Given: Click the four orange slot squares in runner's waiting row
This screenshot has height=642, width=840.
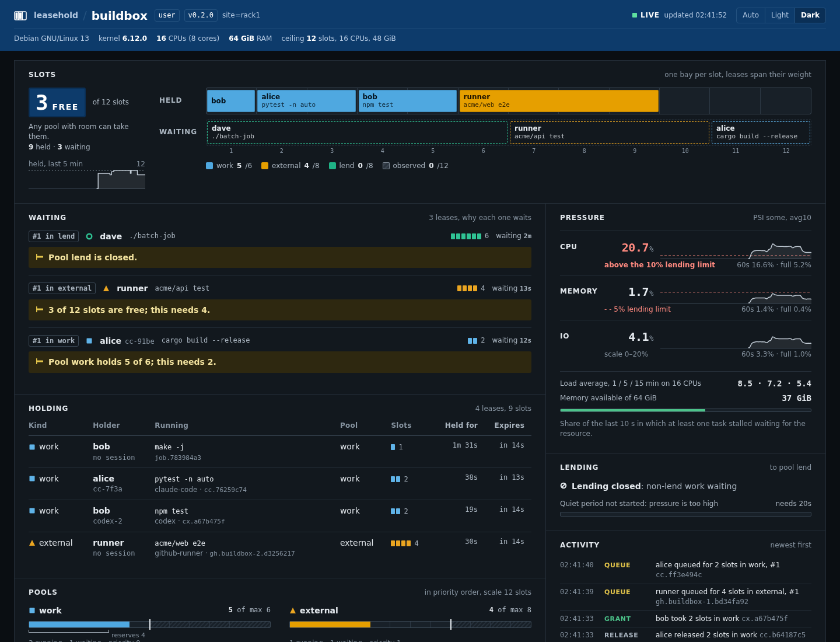Looking at the screenshot, I should 467,288.
